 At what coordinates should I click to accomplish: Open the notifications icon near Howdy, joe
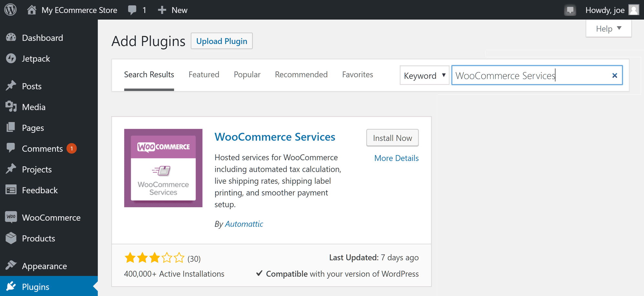[570, 10]
